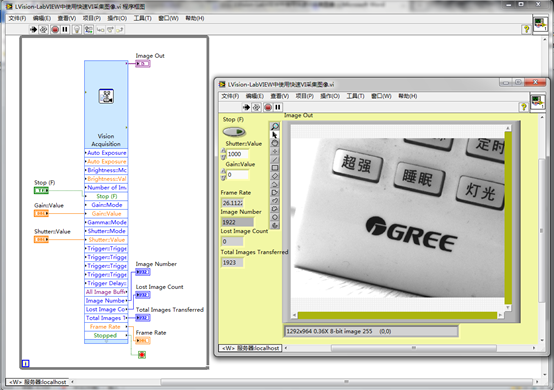Click Image display vertical scrollbar
The image size is (554, 390).
tap(508, 218)
